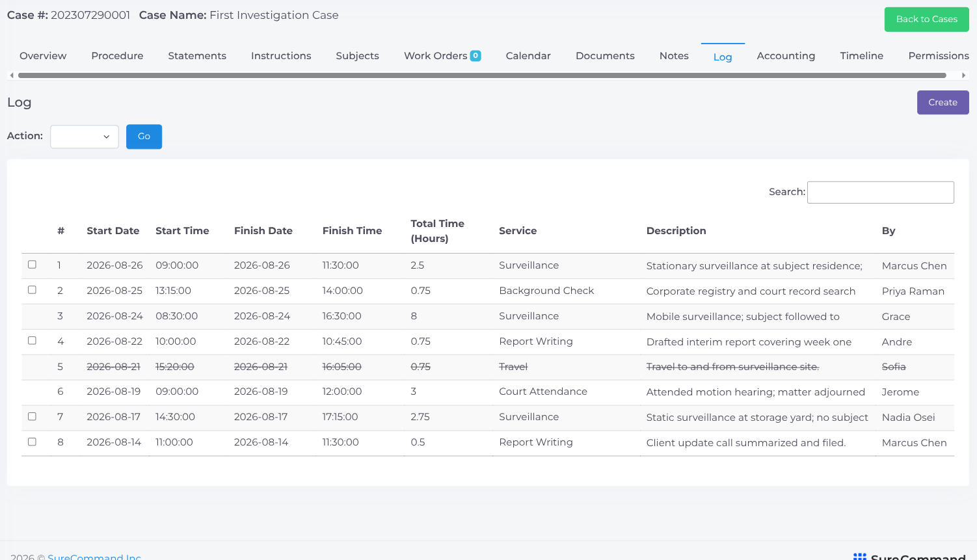Go to the Statements tab
This screenshot has width=977, height=560.
coord(197,56)
